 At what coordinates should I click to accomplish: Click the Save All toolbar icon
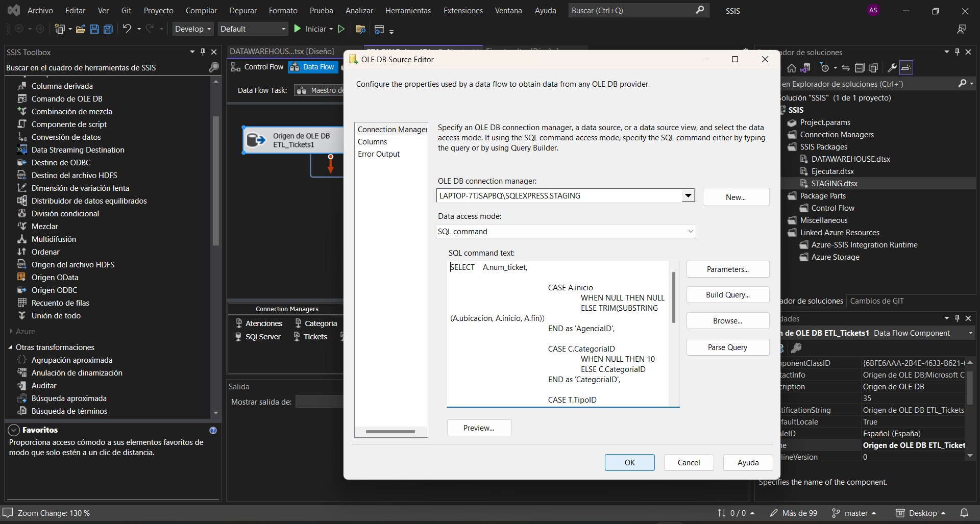click(108, 29)
